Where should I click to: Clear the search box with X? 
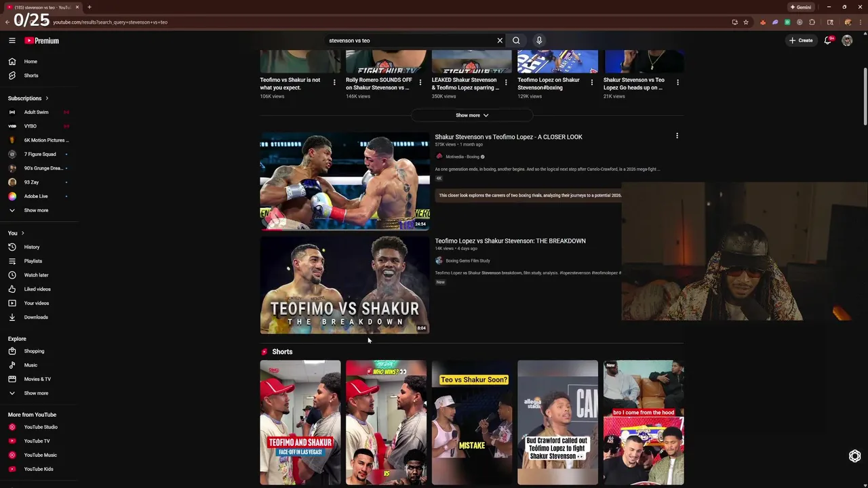coord(500,41)
